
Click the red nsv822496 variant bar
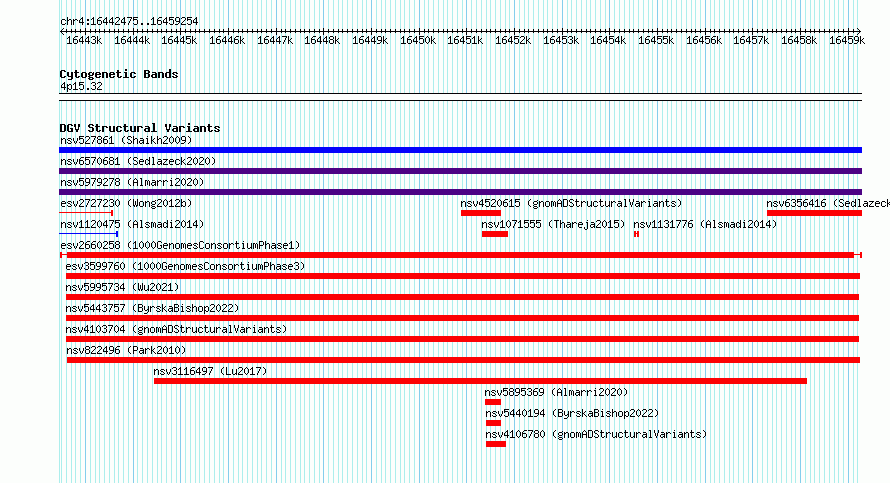coord(463,360)
